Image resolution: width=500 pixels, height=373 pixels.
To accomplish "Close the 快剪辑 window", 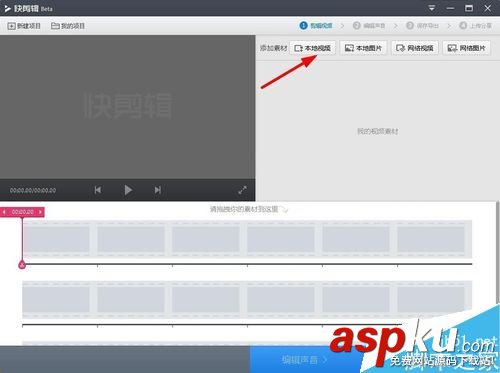I will point(488,8).
